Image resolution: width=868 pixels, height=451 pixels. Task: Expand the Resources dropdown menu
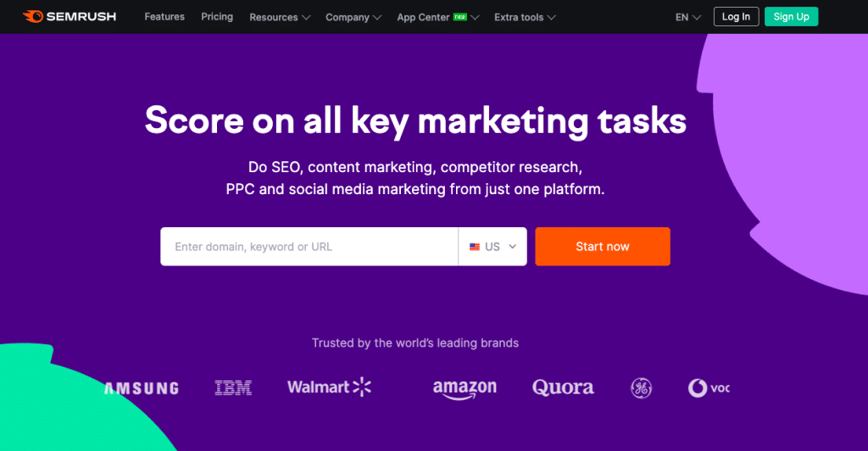(x=280, y=17)
